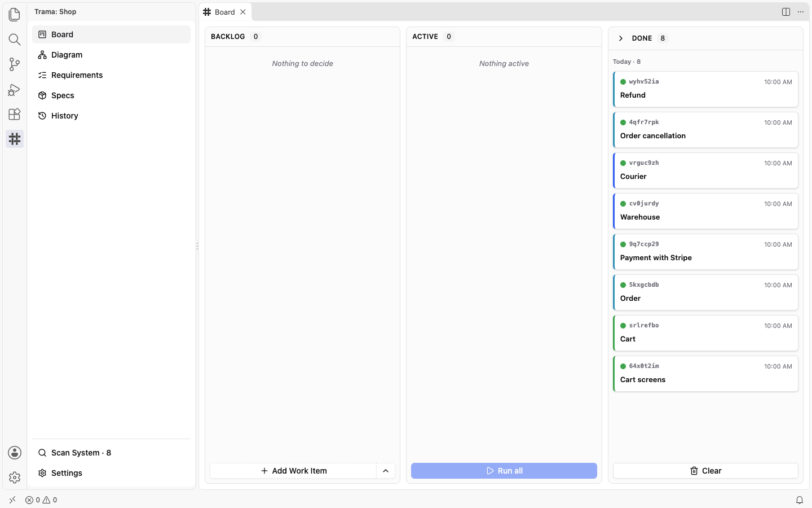Open the Manage gear icon in activity bar
812x508 pixels.
15,478
